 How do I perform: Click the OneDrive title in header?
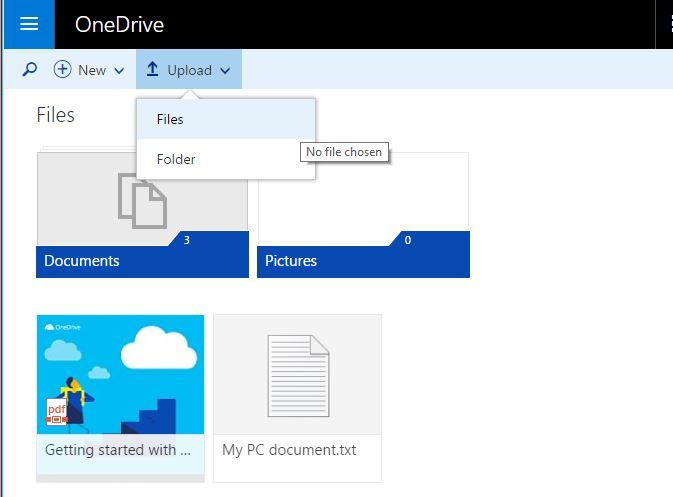[x=119, y=24]
